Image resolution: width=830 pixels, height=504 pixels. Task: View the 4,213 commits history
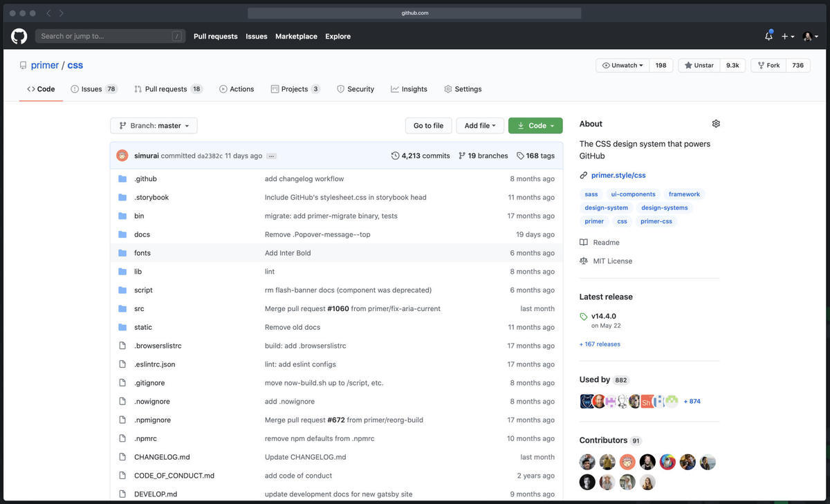421,156
